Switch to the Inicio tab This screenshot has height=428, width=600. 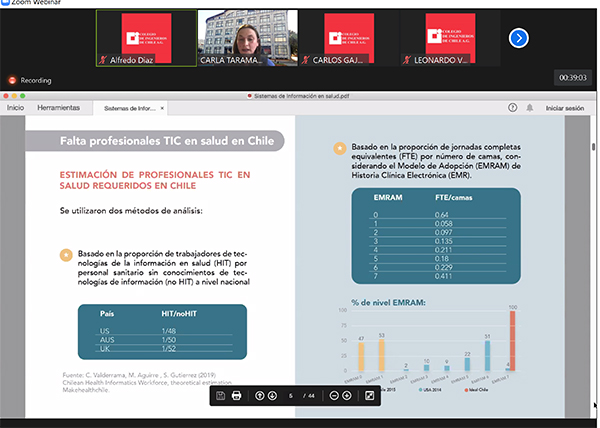[x=15, y=107]
